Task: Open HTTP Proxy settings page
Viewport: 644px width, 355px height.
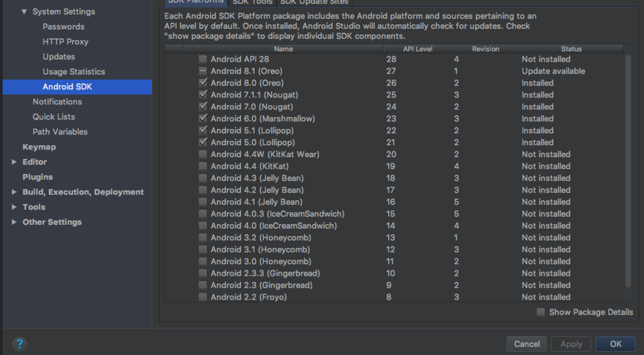Action: pos(65,41)
